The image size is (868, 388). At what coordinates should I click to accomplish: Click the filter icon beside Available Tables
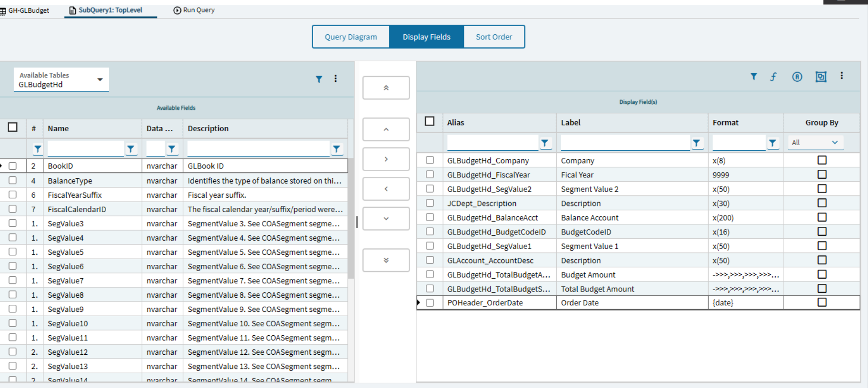pyautogui.click(x=319, y=79)
